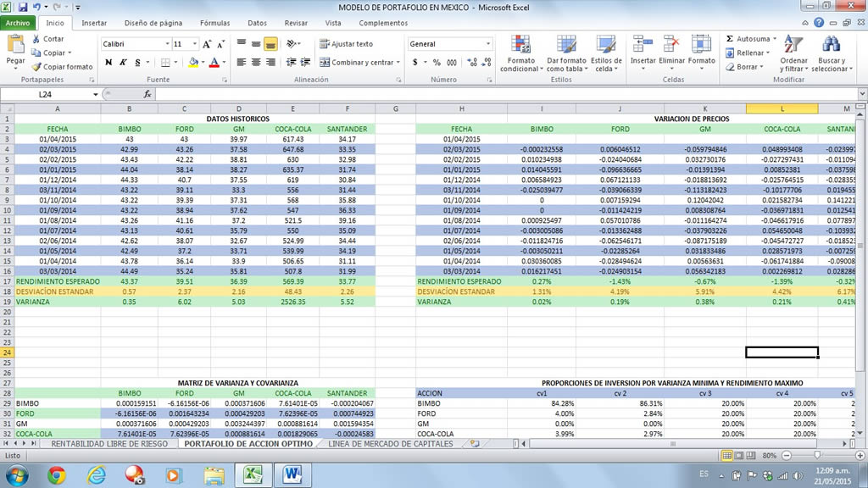Open Rellenar dropdown arrow
868x488 pixels.
768,53
